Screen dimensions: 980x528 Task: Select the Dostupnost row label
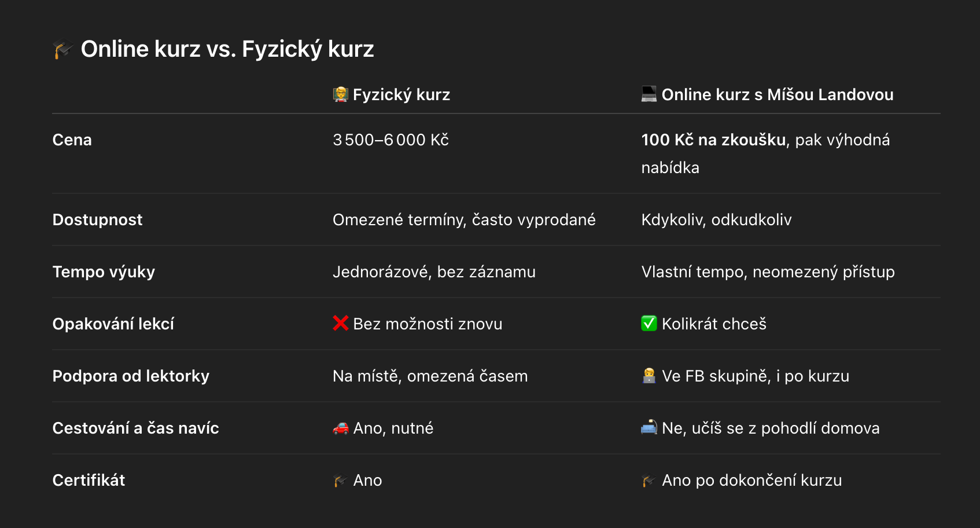pos(97,220)
